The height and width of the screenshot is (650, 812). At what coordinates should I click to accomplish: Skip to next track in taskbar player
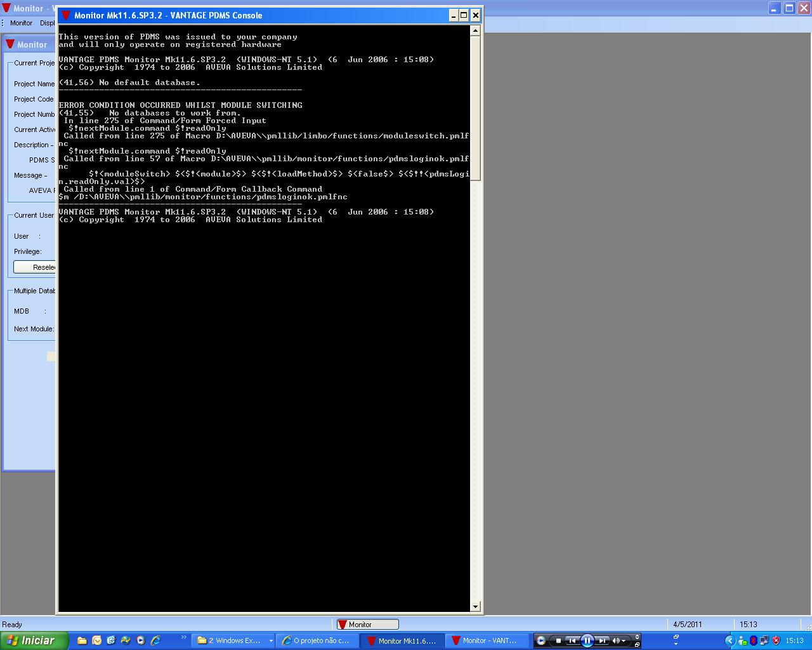tap(602, 640)
